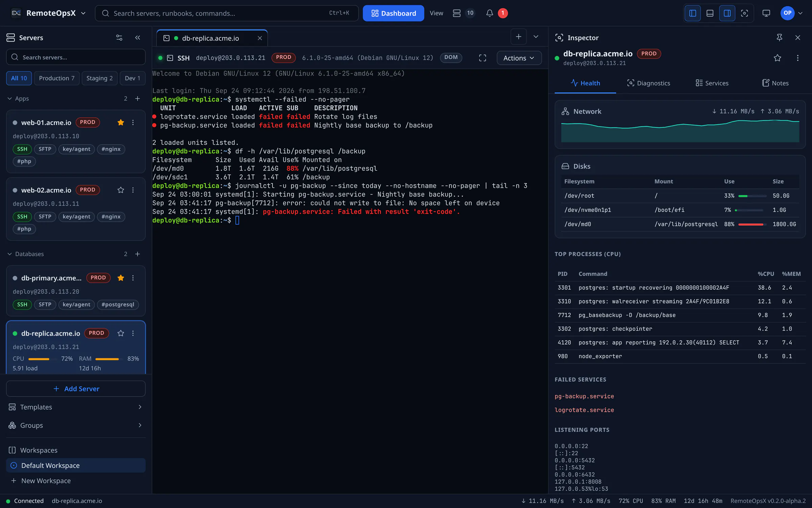Screen dimensions: 812x508
Task: Click the logrotate.service failed service link
Action: 584,410
